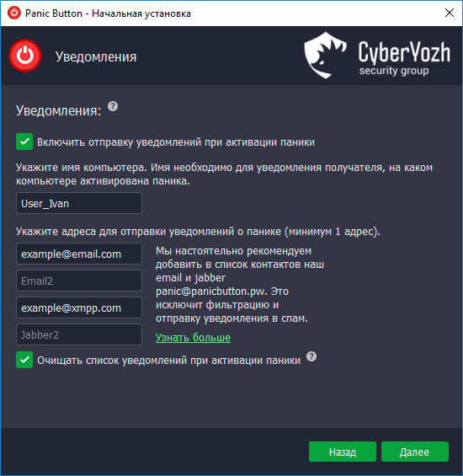Close the Panic Button setup window

pos(450,13)
